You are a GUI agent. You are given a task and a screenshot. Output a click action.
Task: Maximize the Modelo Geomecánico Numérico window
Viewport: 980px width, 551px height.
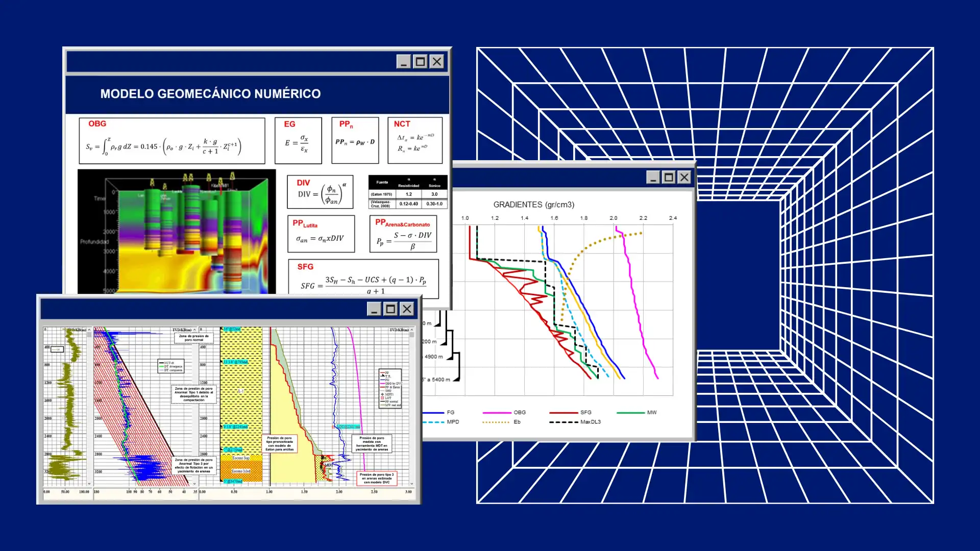(420, 62)
